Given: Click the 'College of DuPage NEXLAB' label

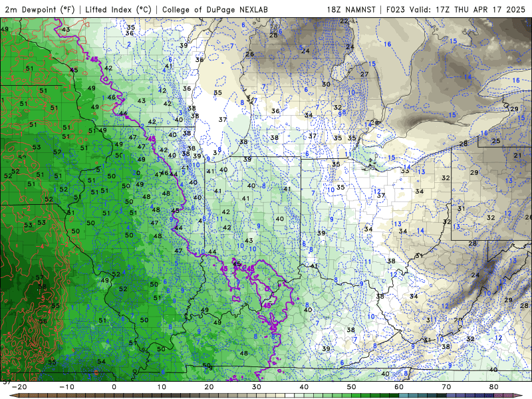Looking at the screenshot, I should (215, 9).
